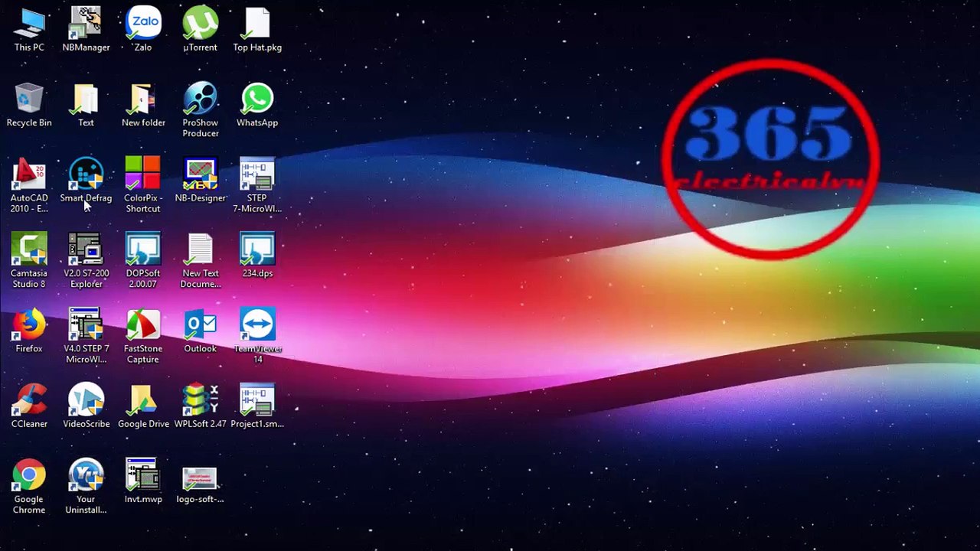Launch µTorrent shortcut
This screenshot has height=551, width=980.
[x=200, y=30]
